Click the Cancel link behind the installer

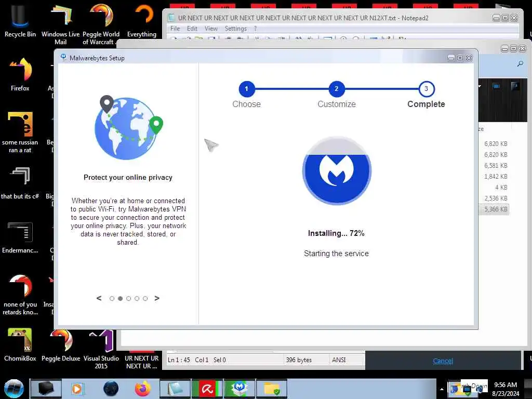click(x=443, y=361)
